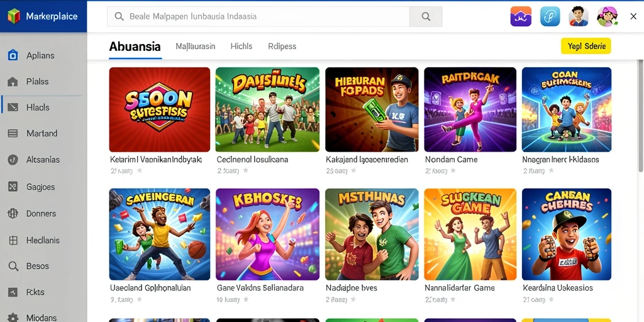Click the Markerplaice cube logo icon
This screenshot has width=644, height=322.
tap(14, 16)
